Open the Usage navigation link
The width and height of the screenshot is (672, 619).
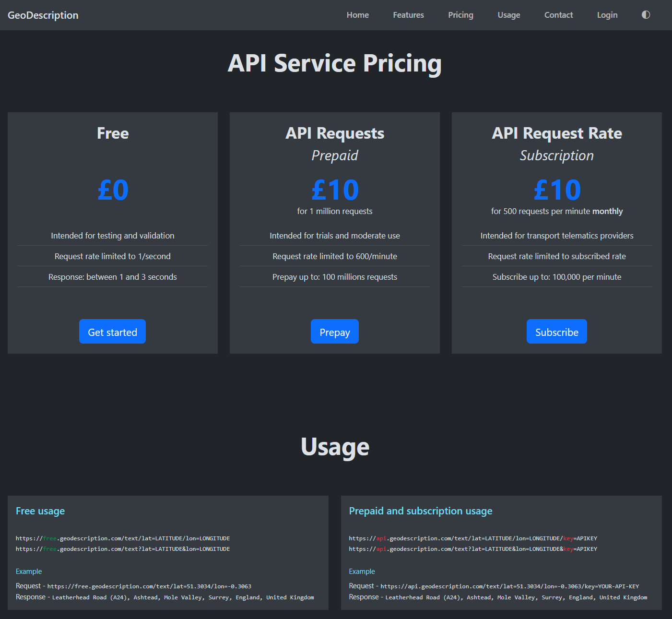pos(508,15)
